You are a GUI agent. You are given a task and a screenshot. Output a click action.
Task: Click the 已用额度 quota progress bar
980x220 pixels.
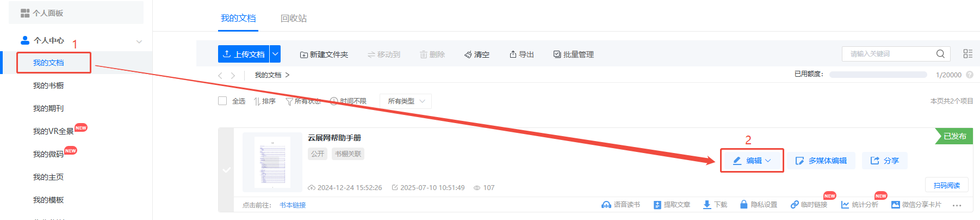(878, 75)
